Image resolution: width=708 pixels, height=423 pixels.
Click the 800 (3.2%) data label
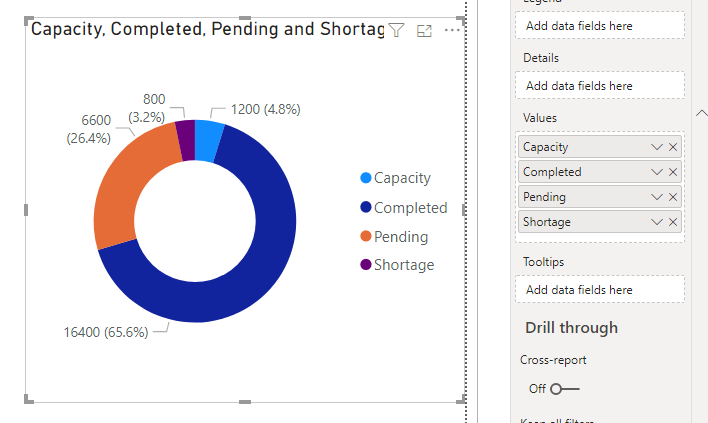(x=147, y=108)
